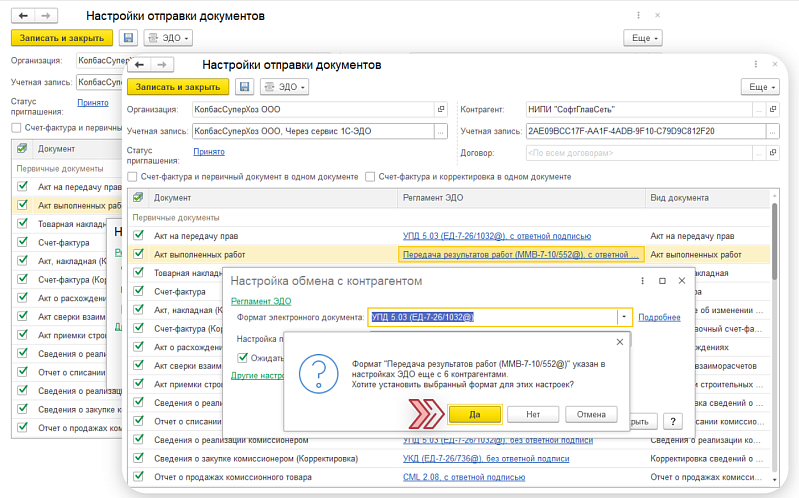Sort by the Вид документа column header
The height and width of the screenshot is (498, 799).
click(707, 198)
